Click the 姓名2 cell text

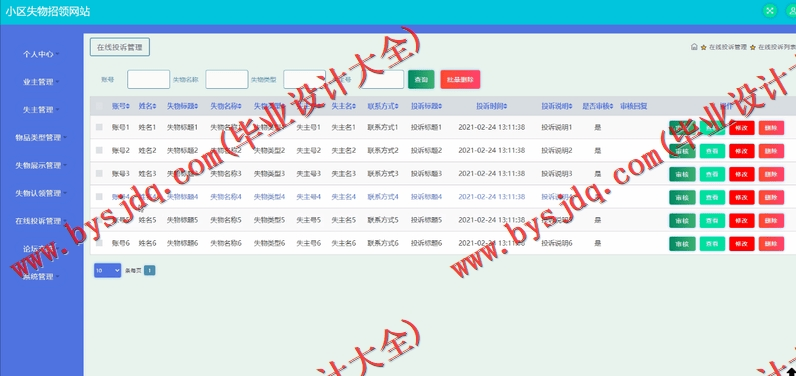click(147, 151)
